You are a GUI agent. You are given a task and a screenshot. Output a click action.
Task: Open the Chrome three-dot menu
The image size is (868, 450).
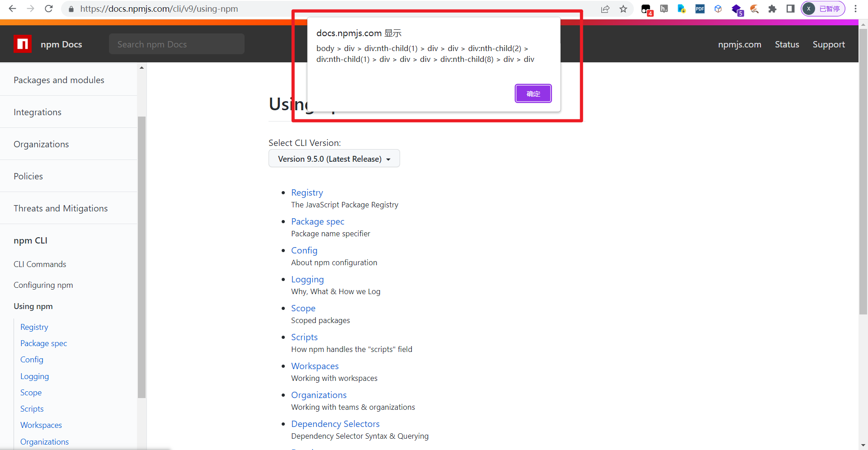(855, 9)
